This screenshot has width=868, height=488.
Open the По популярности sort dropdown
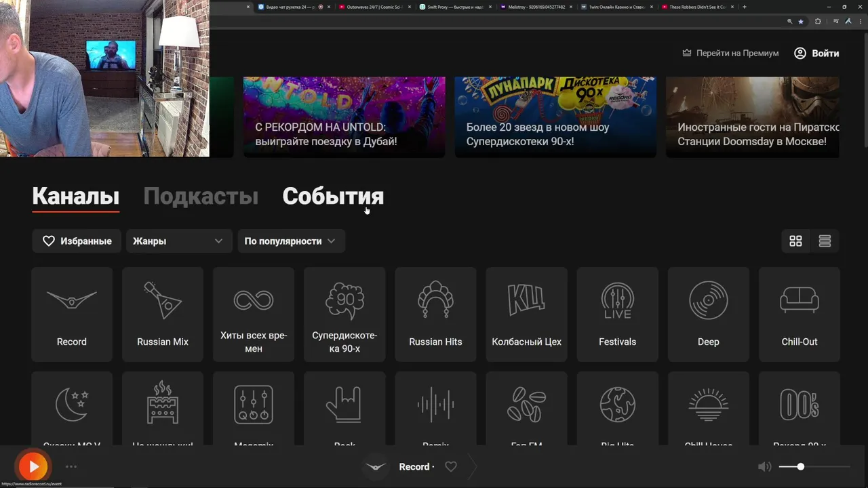(x=291, y=241)
